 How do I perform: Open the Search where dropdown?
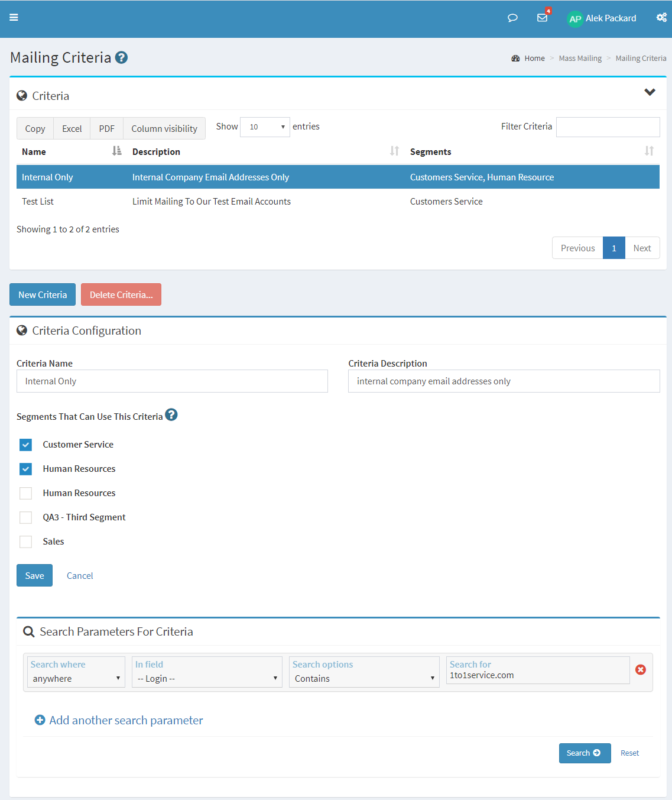76,678
